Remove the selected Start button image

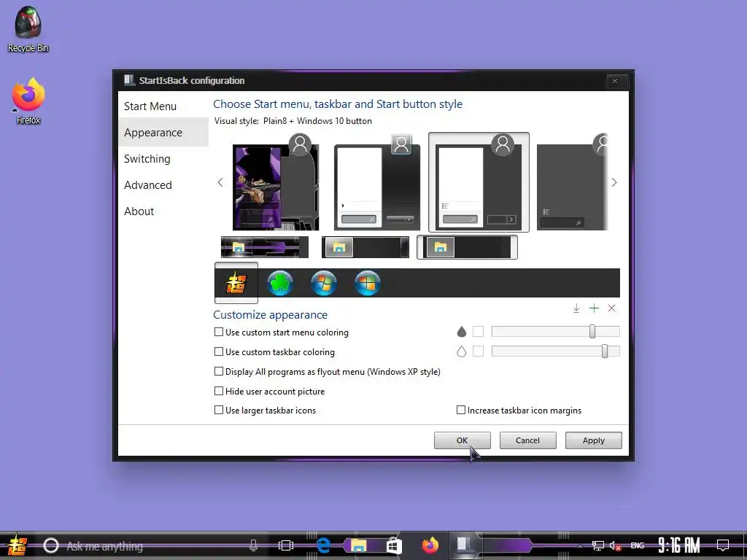[612, 308]
